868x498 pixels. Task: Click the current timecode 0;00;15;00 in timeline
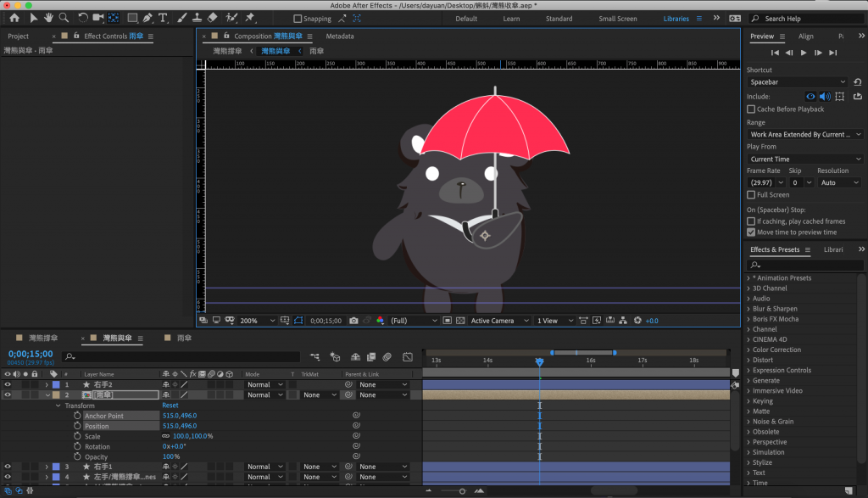(31, 354)
